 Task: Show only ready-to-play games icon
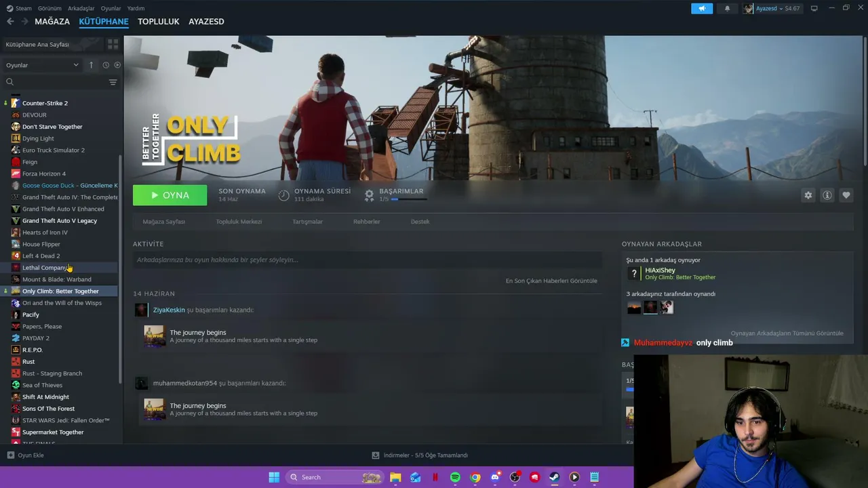[x=117, y=65]
